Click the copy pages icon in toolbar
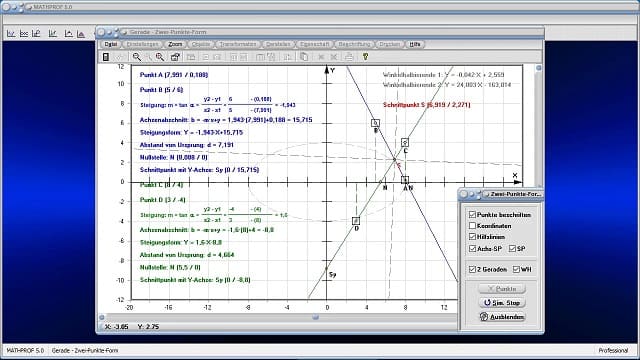 pos(304,57)
